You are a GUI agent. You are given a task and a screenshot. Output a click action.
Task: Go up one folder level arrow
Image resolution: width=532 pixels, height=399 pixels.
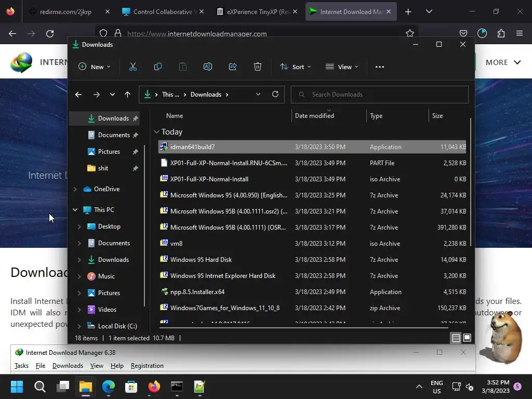tap(128, 95)
